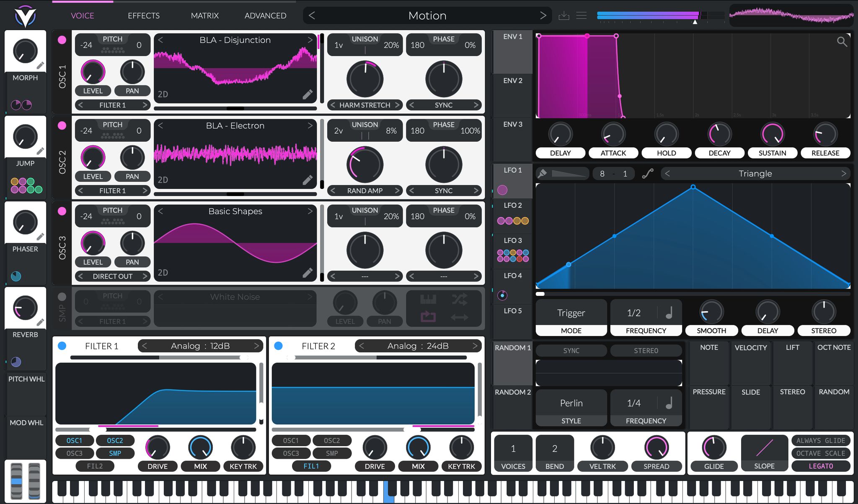
Task: Toggle FILTER 2 on/off switch
Action: [278, 346]
